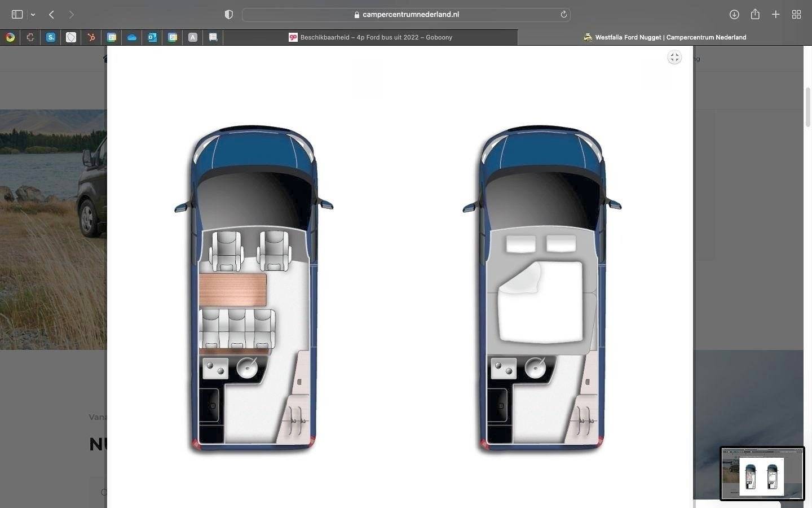This screenshot has width=812, height=508.
Task: Open the pinned tab with S logo
Action: 51,37
